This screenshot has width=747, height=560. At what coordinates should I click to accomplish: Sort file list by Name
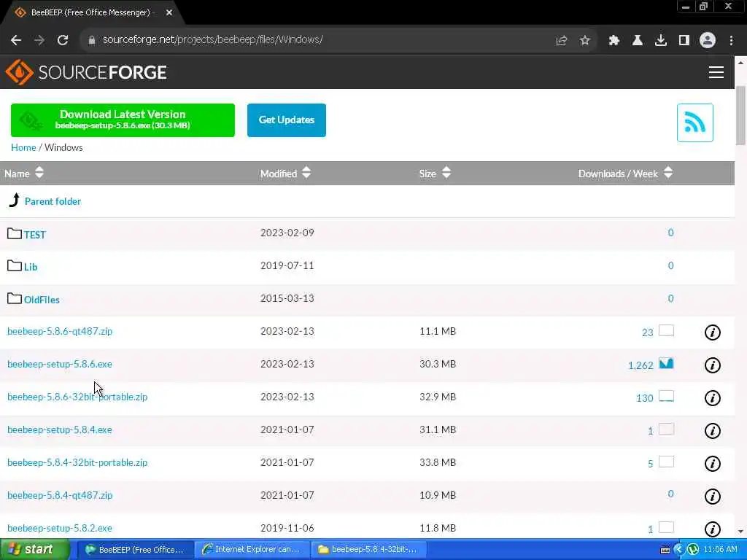pyautogui.click(x=24, y=174)
